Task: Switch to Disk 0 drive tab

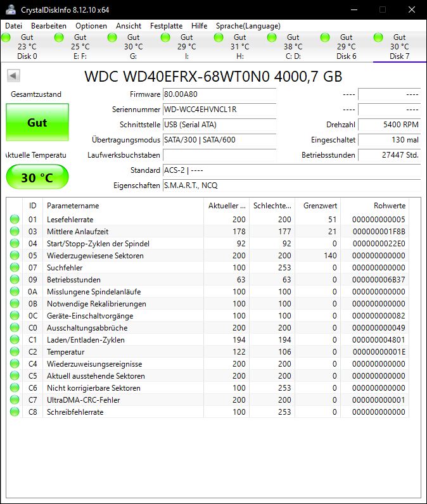Action: [27, 47]
